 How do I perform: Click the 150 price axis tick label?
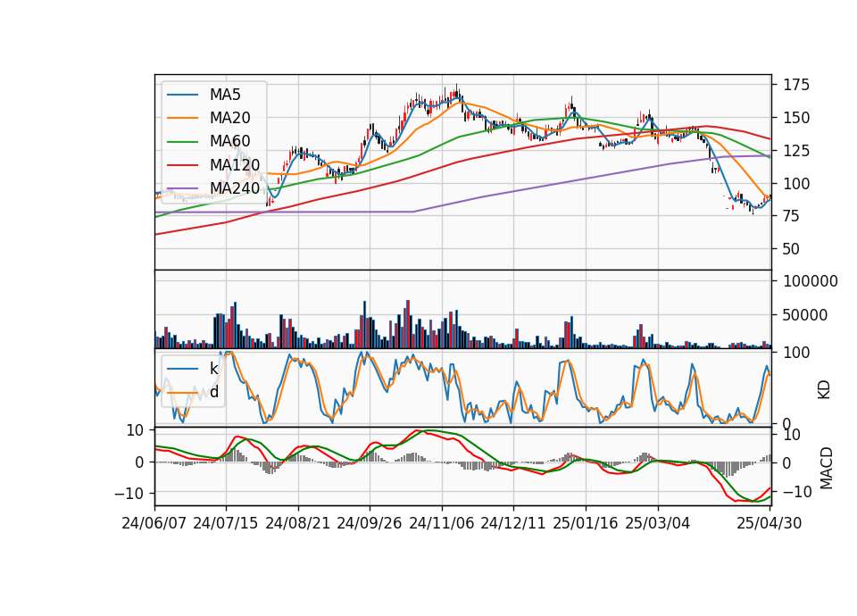(795, 118)
